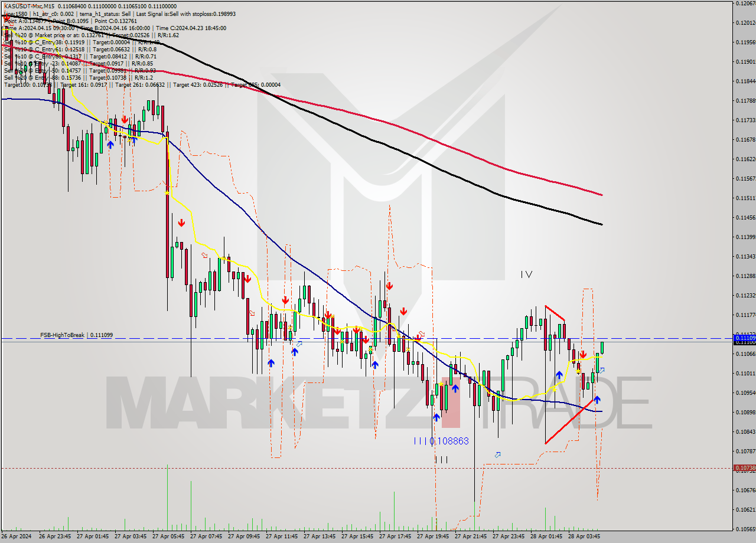
Task: Click the 'Sell %10 @ C_Entry61: 0.12518' line
Action: (80, 49)
